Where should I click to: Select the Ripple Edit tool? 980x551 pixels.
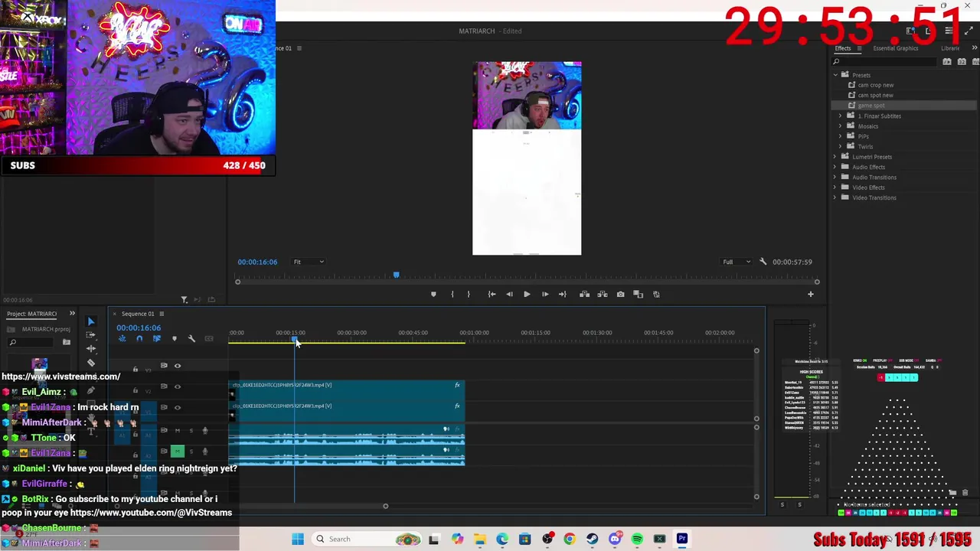point(91,349)
